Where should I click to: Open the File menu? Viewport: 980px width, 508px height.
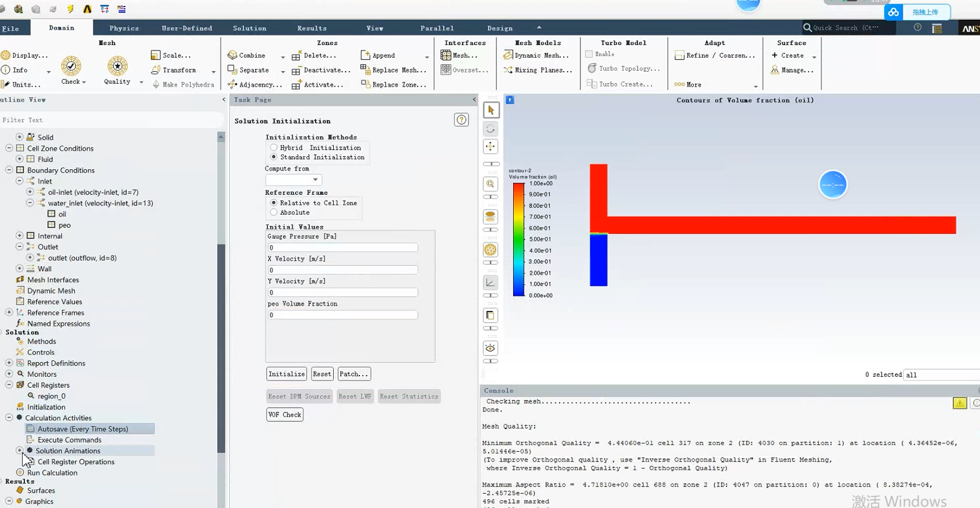pyautogui.click(x=11, y=28)
